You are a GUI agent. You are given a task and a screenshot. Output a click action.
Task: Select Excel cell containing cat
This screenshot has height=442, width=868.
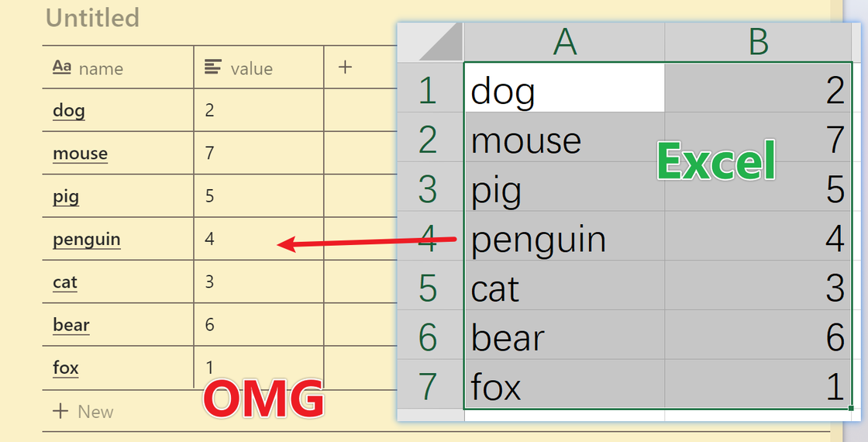(565, 288)
